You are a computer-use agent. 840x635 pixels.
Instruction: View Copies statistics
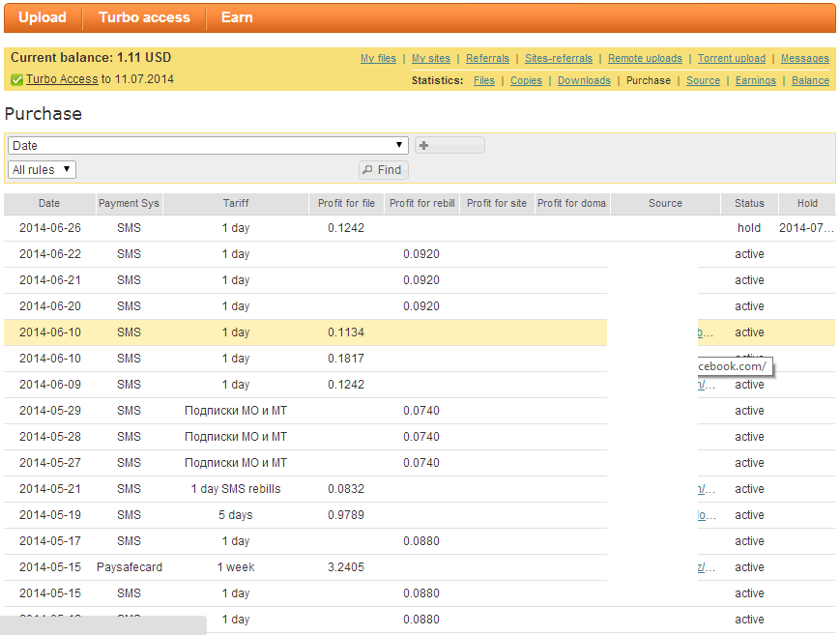pyautogui.click(x=526, y=80)
